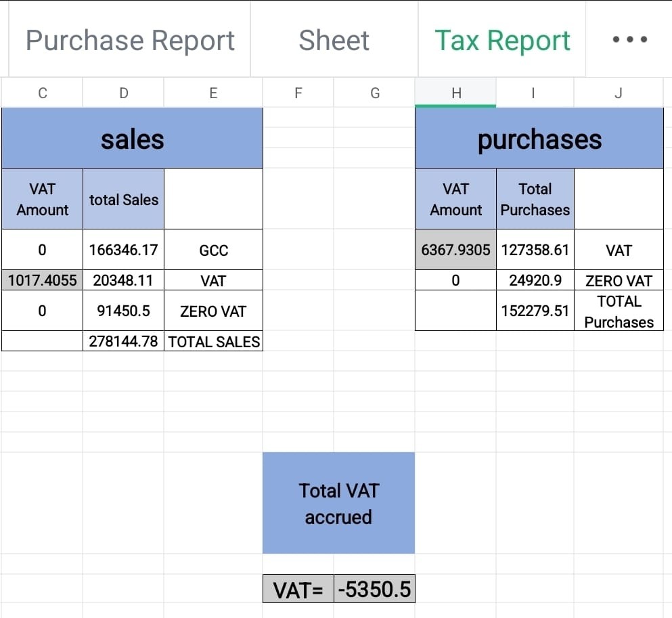This screenshot has height=618, width=672.
Task: Select the 'VAT=' label cell
Action: 298,589
